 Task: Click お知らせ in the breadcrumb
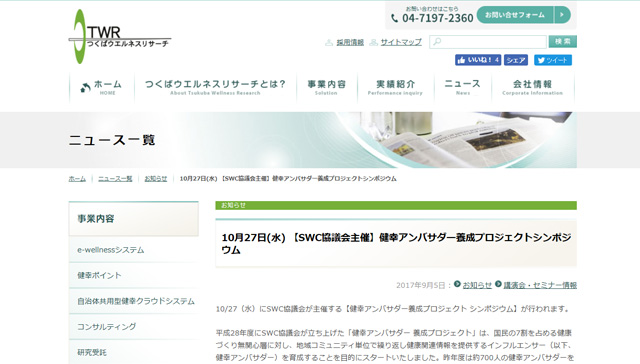156,179
